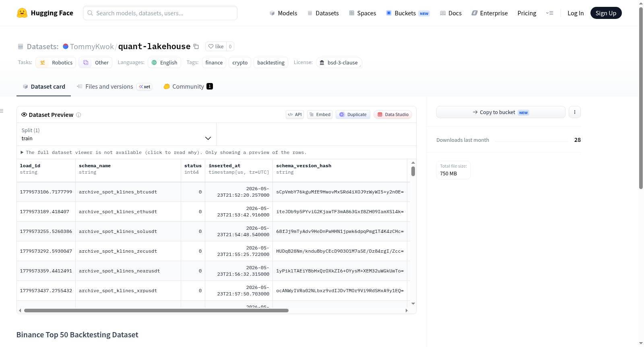Select cell archive_spot_klines_btcusdt
The width and height of the screenshot is (644, 347).
point(128,192)
